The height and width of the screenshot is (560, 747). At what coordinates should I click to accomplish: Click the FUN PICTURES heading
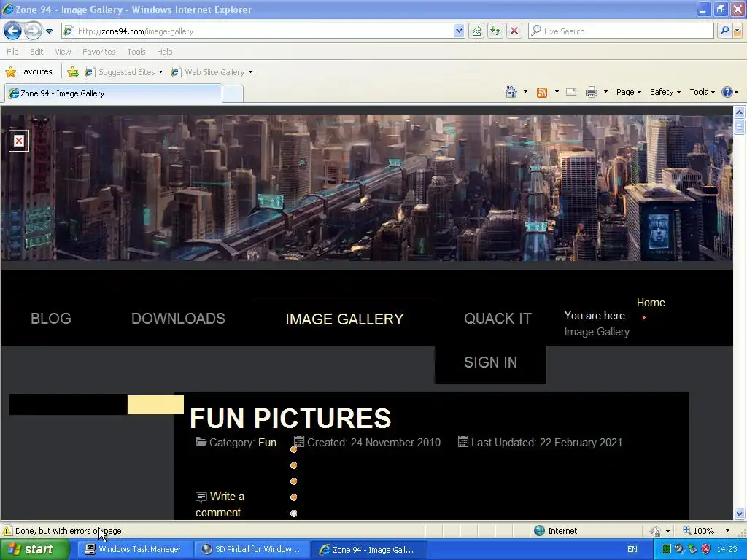point(290,418)
